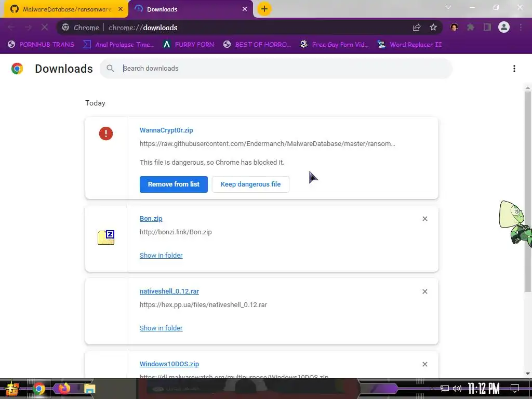Click the Remove from list button
Image resolution: width=532 pixels, height=399 pixels.
pos(174,184)
